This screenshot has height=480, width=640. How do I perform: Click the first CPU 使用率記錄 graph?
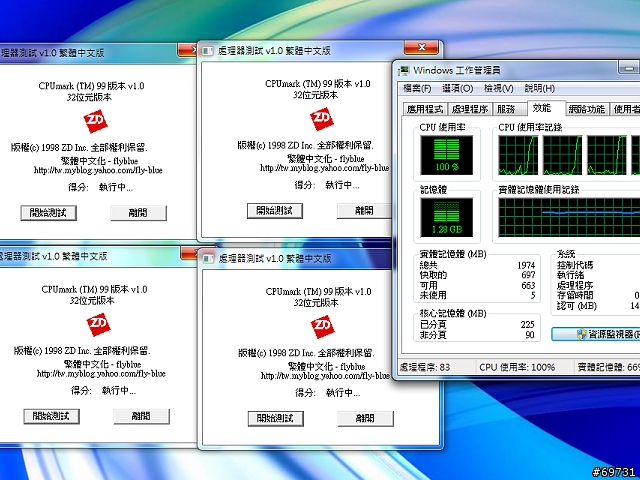point(518,155)
